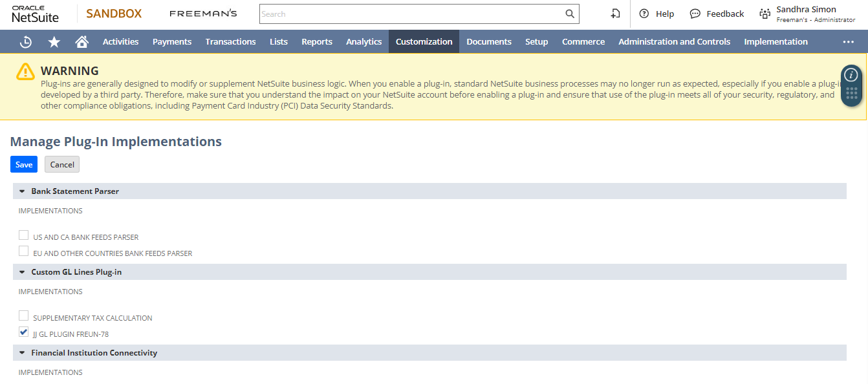Image resolution: width=868 pixels, height=384 pixels.
Task: Click the search magnifier icon
Action: [x=569, y=14]
